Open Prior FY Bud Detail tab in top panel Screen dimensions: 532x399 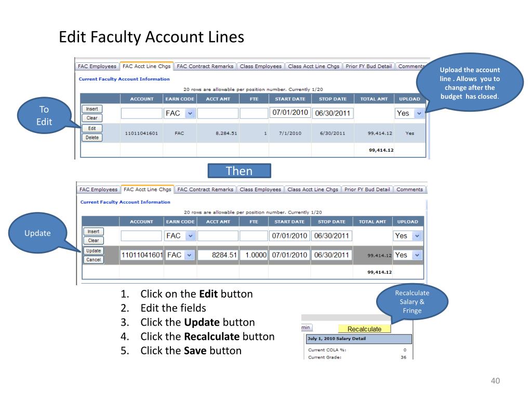368,66
